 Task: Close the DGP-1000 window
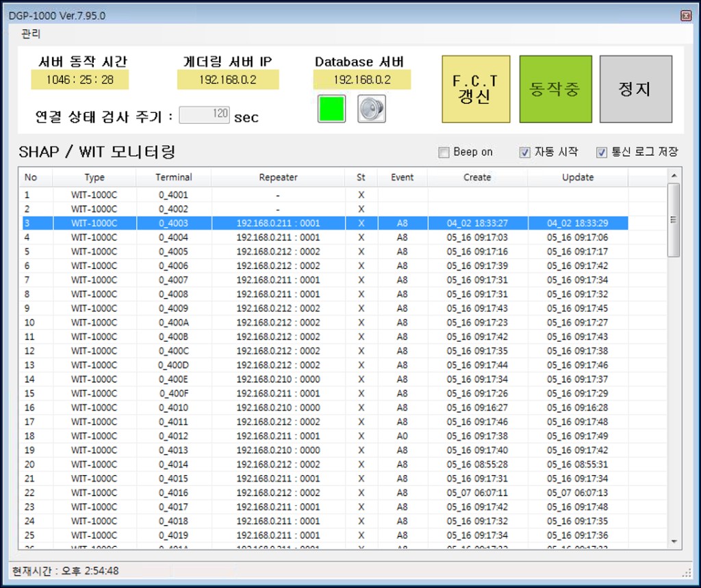(686, 16)
